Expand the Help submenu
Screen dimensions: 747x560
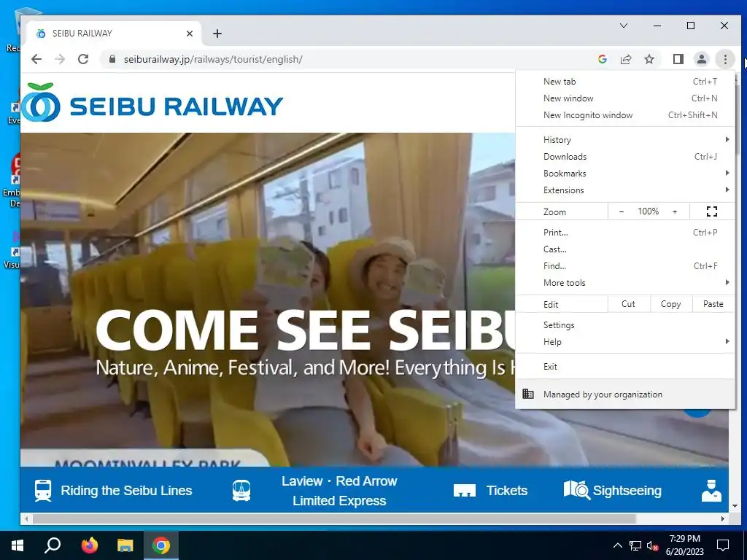(x=625, y=341)
